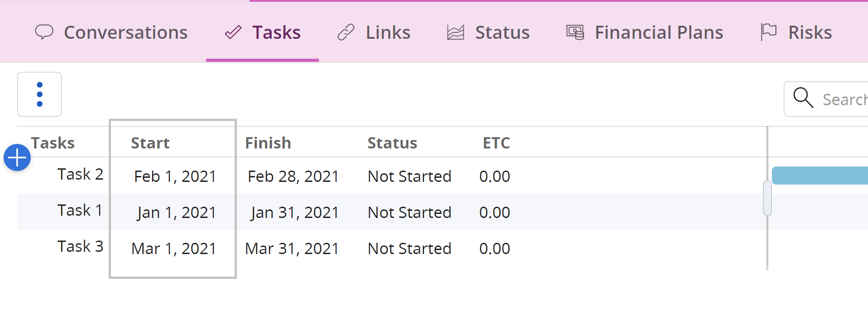Viewport: 868px width, 315px height.
Task: Click the ETC column header
Action: pos(496,143)
